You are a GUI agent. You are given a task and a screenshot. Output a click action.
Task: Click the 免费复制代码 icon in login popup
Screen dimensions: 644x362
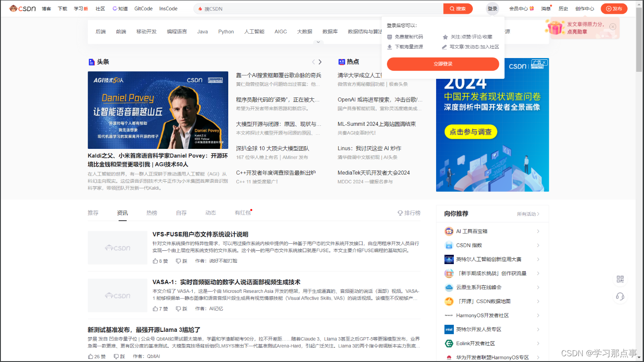(390, 37)
